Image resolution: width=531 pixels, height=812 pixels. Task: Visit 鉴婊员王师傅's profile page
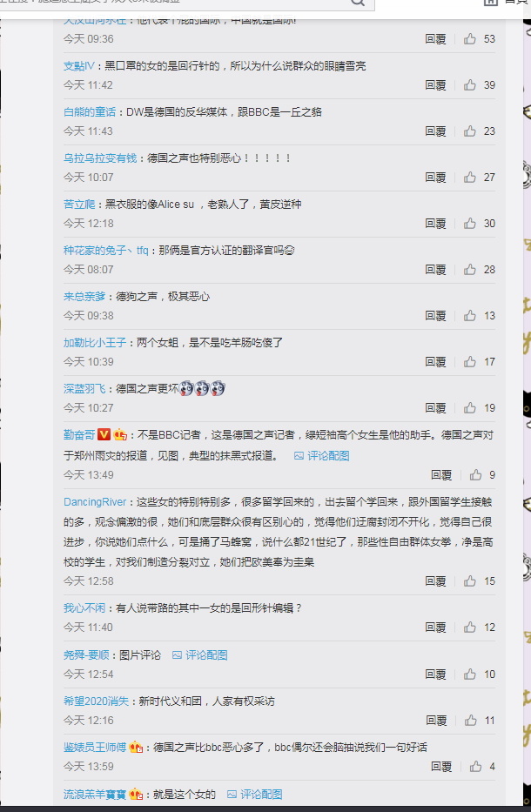pyautogui.click(x=95, y=748)
